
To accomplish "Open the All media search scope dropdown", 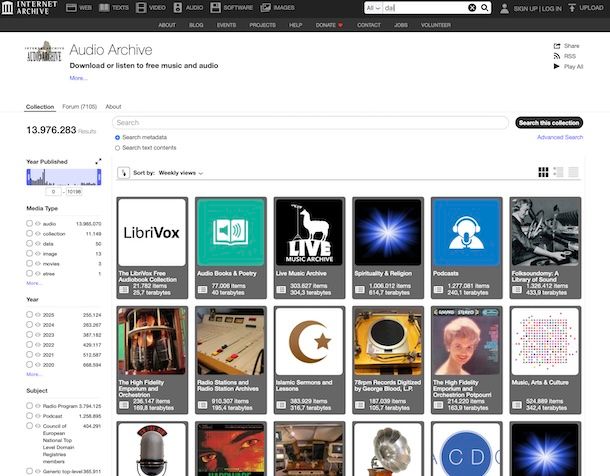I will click(x=373, y=8).
